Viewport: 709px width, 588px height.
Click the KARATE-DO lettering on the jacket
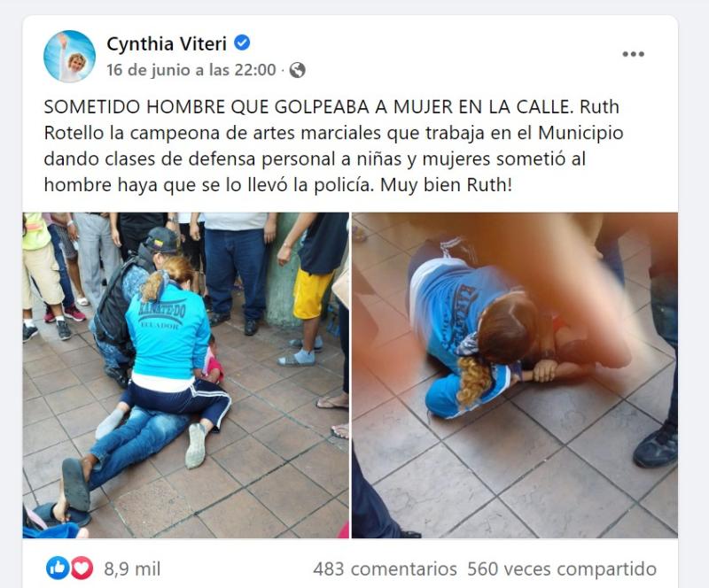161,311
